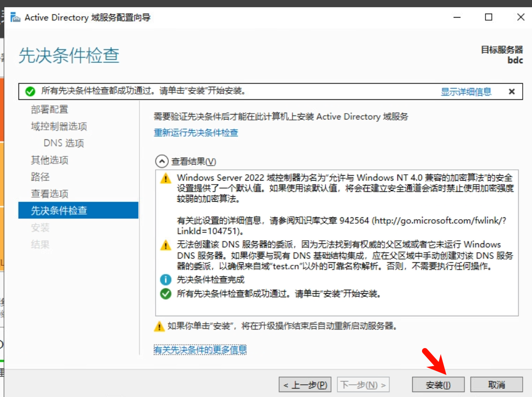Click the 目标服务器 bdc label
Viewport: 532px width, 397px height.
point(502,55)
